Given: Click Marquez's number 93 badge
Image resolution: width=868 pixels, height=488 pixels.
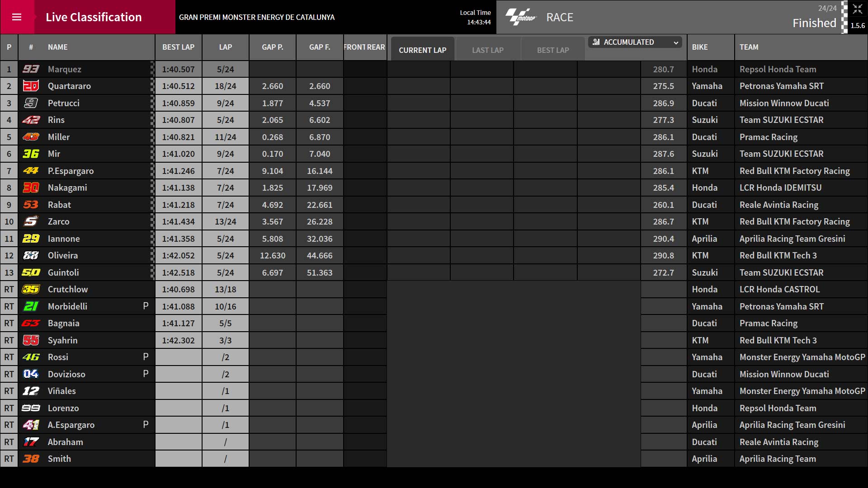Looking at the screenshot, I should (x=31, y=69).
